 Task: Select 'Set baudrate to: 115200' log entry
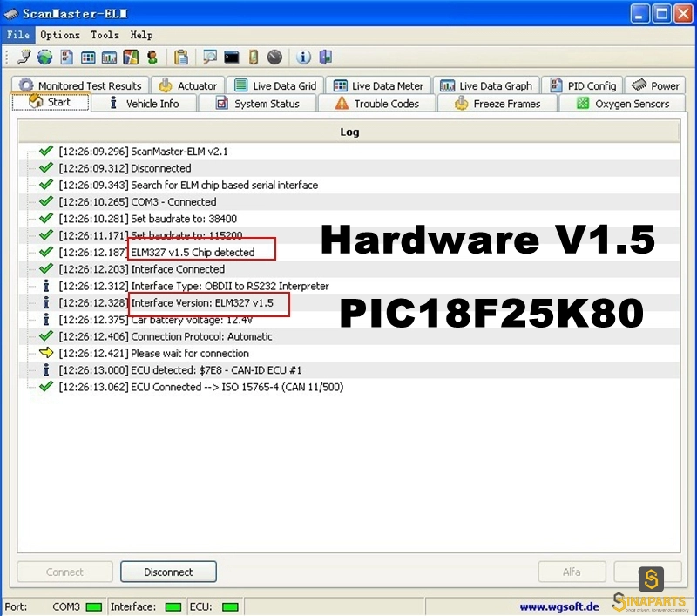point(349,235)
